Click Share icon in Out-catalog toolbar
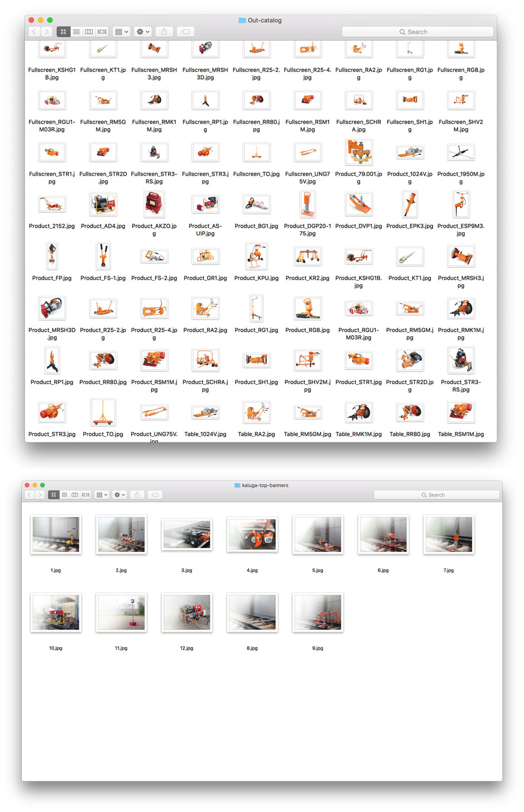 coord(164,32)
